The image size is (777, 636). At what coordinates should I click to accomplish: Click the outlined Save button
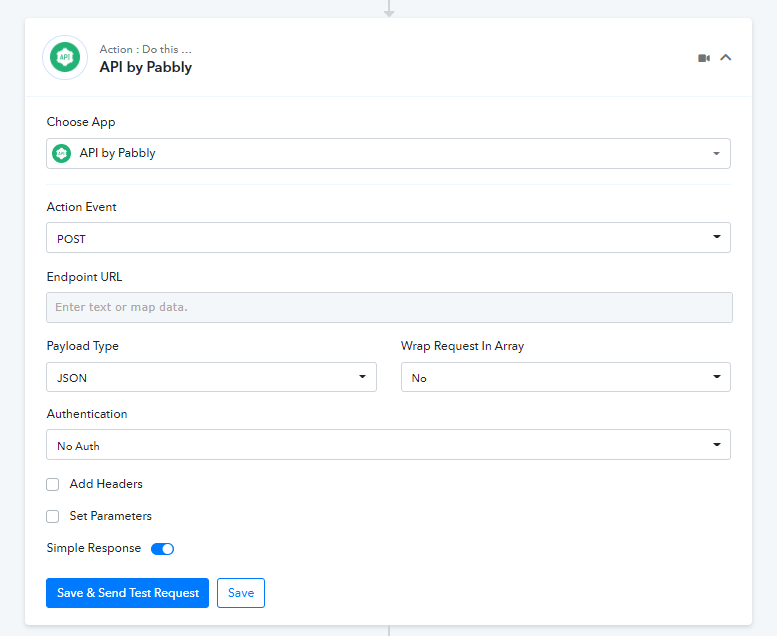(241, 593)
